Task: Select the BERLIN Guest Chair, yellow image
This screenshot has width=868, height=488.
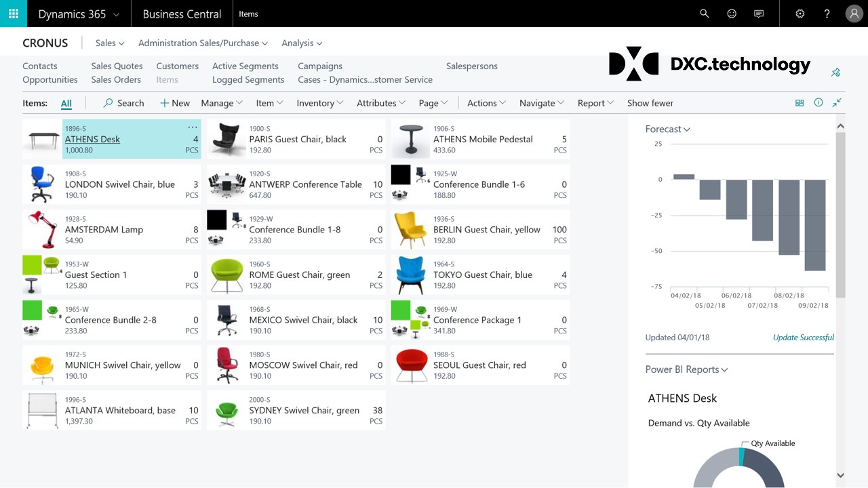Action: [410, 230]
